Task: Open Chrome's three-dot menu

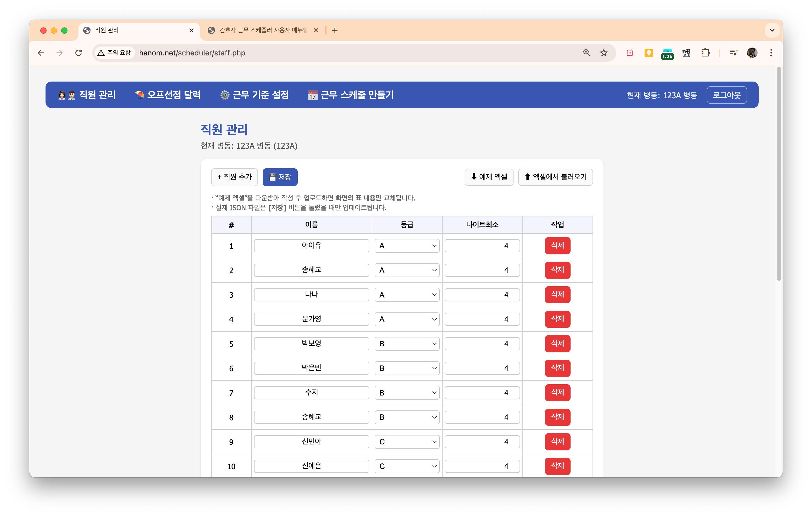Action: pos(771,53)
